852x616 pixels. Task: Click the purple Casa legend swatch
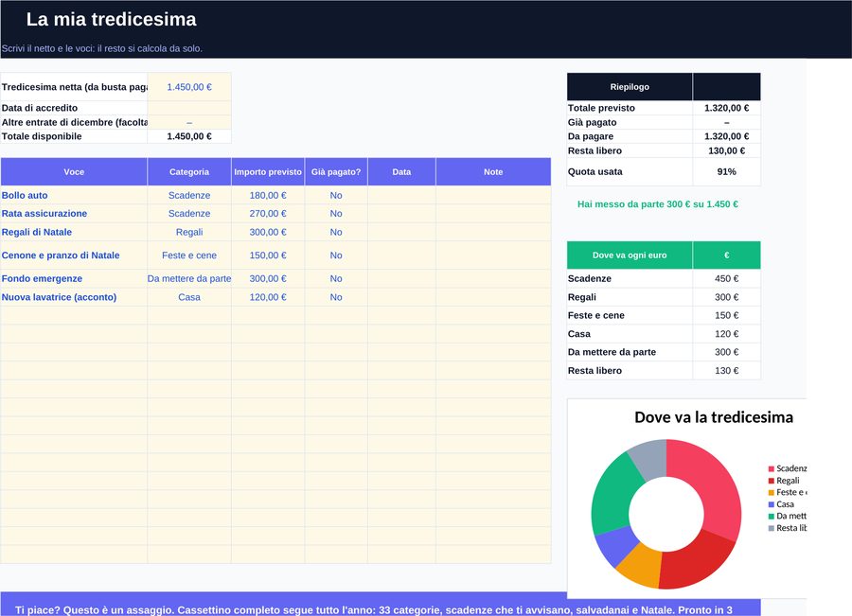click(771, 504)
